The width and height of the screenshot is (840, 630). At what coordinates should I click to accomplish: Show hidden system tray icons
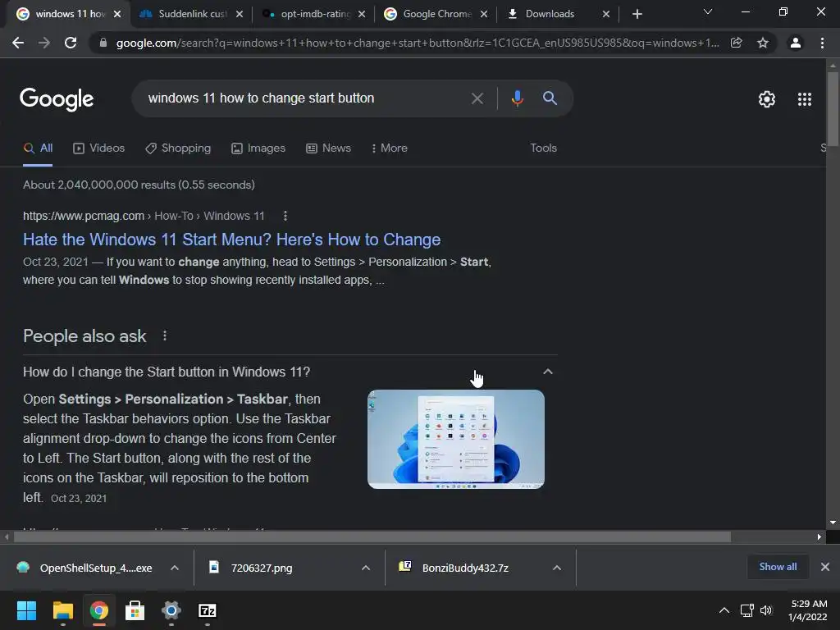pyautogui.click(x=724, y=610)
